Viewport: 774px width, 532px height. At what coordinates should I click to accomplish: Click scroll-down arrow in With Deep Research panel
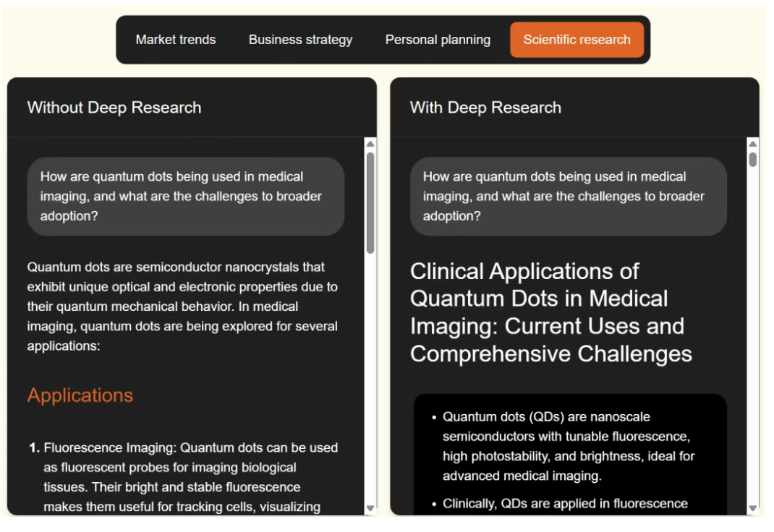pyautogui.click(x=752, y=508)
